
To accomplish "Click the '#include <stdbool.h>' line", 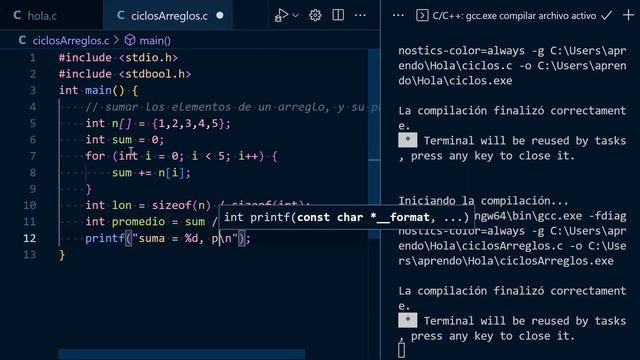I will [125, 74].
